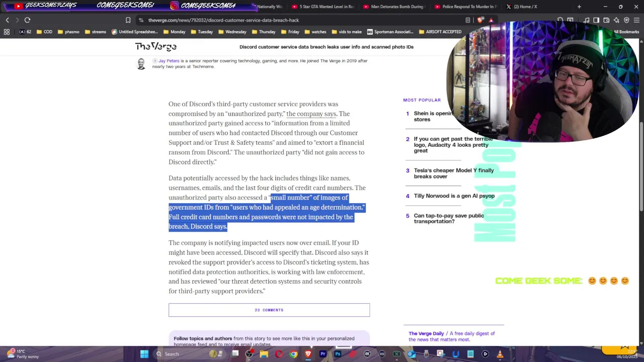Open Outlook from taskbar
644x362 pixels.
412,354
